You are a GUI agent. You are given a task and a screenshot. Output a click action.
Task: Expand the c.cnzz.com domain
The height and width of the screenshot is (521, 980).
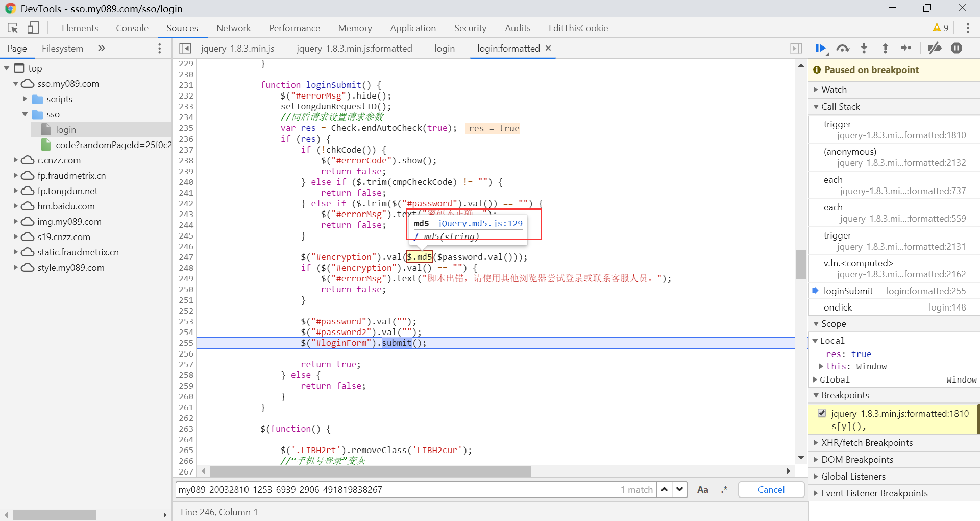tap(15, 160)
